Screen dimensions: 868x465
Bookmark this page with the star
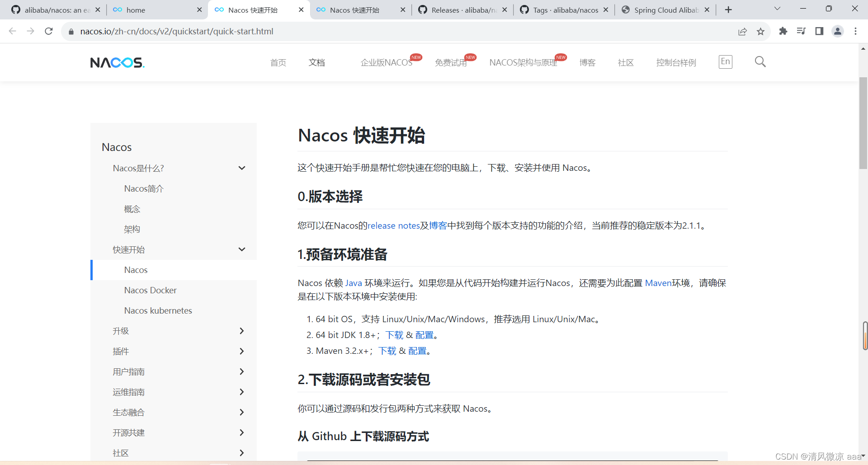pos(760,31)
